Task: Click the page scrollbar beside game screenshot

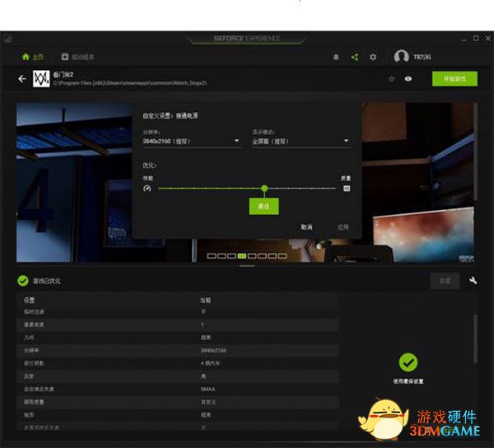Action: coord(475,152)
